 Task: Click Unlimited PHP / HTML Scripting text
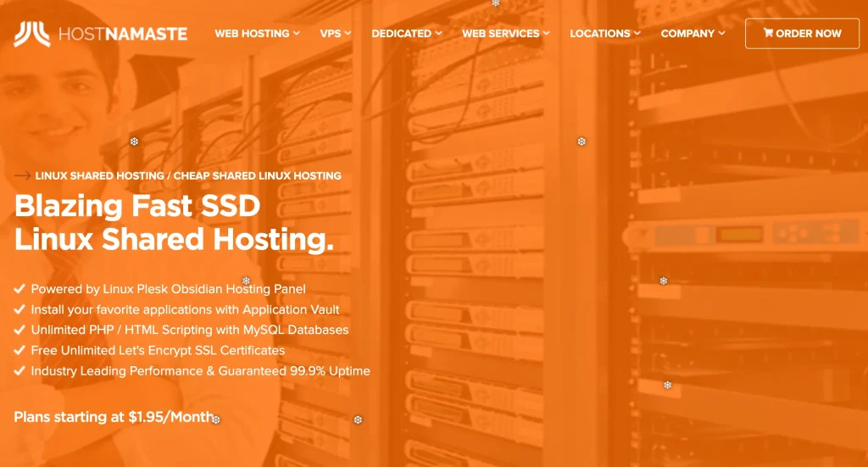[190, 330]
